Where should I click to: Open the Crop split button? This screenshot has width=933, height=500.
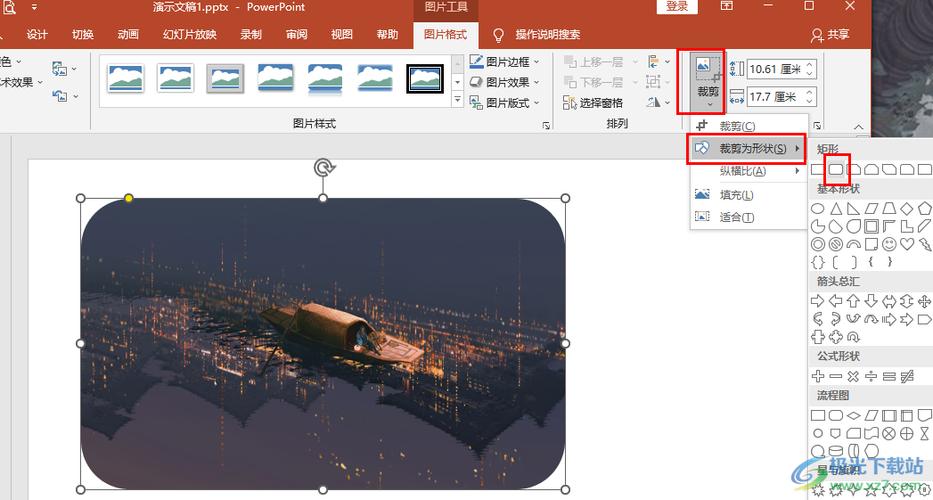707,83
